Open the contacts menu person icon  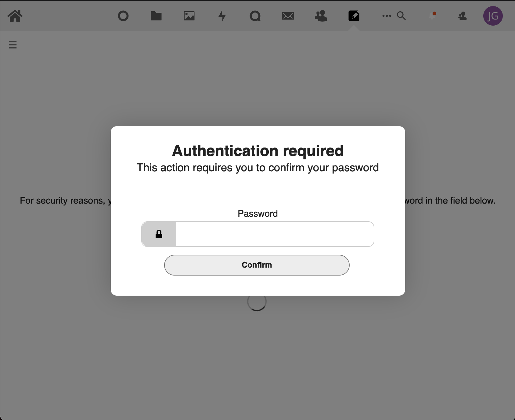[463, 16]
